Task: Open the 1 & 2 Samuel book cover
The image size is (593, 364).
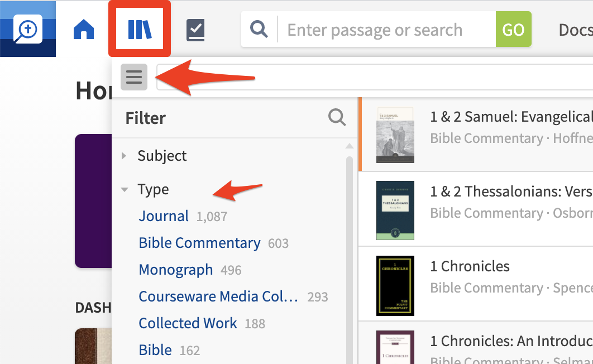Action: [395, 135]
